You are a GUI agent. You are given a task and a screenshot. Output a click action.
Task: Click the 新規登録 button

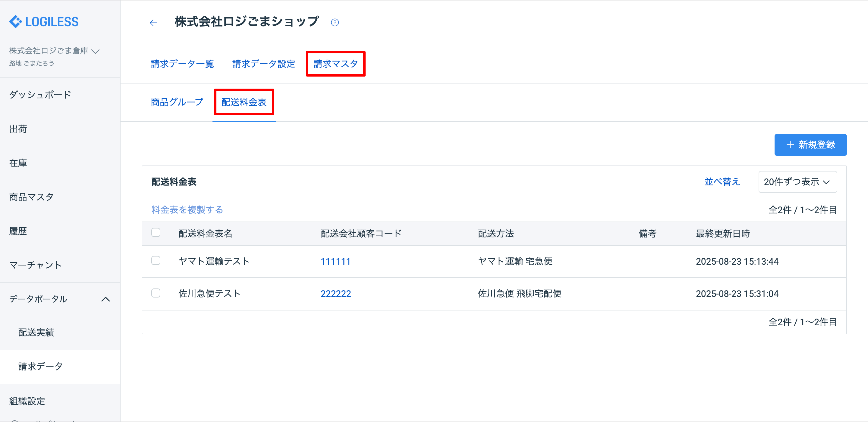pyautogui.click(x=810, y=145)
